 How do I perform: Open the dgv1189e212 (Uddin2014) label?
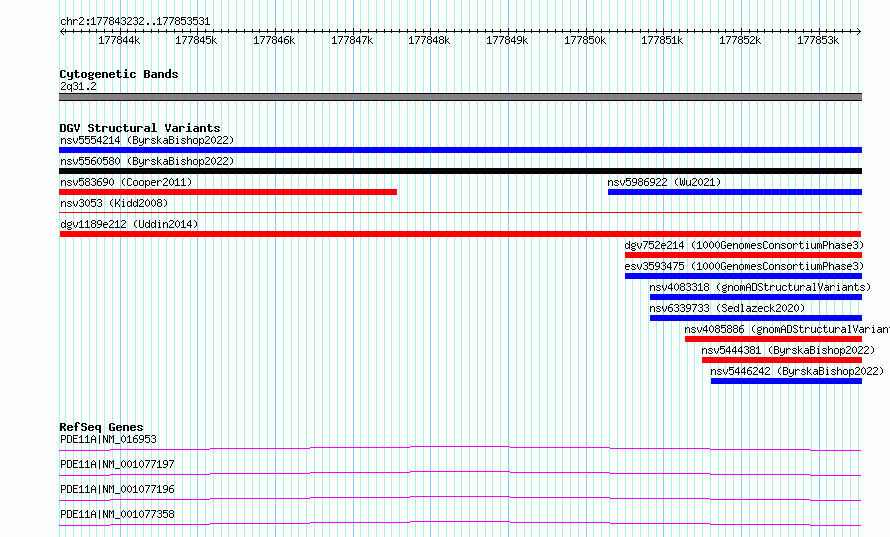coord(129,224)
